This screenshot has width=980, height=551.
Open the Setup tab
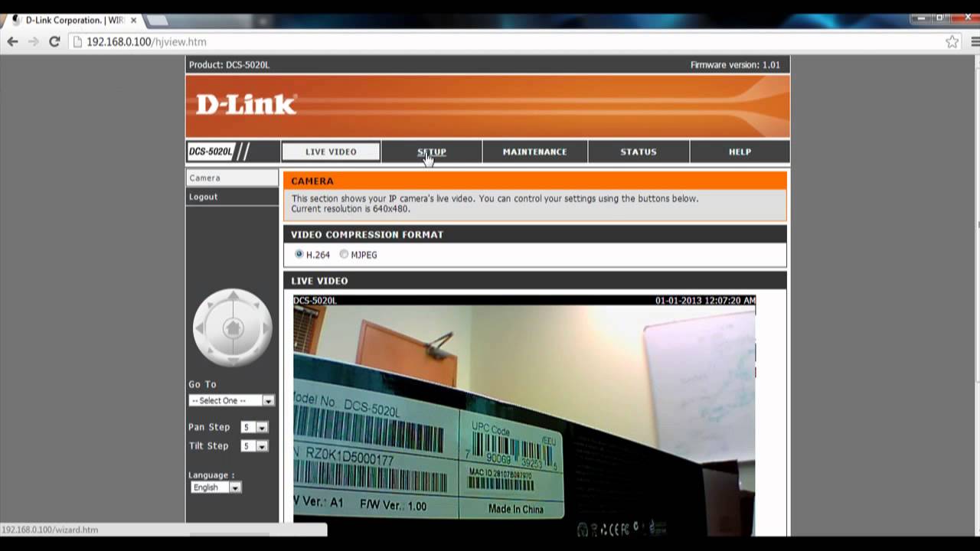point(432,152)
